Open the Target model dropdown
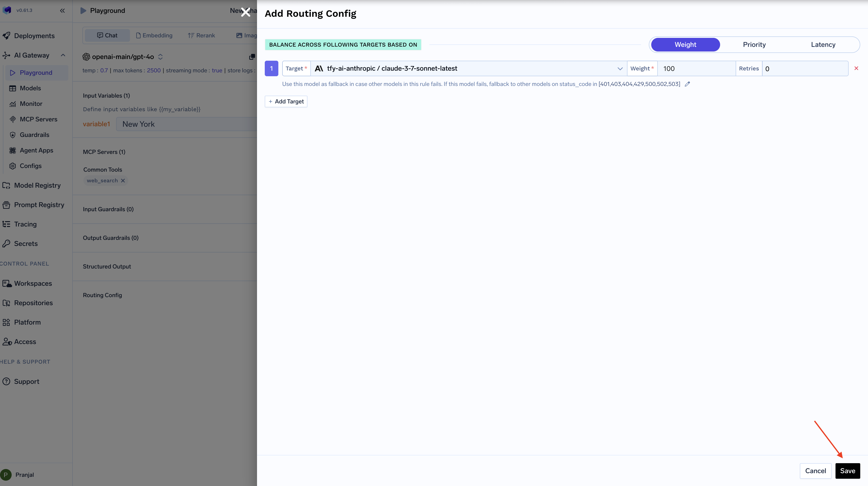 coord(468,68)
